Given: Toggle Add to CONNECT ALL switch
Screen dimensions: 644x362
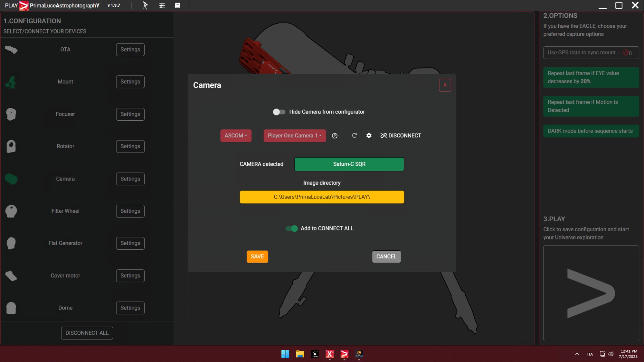Looking at the screenshot, I should (291, 228).
